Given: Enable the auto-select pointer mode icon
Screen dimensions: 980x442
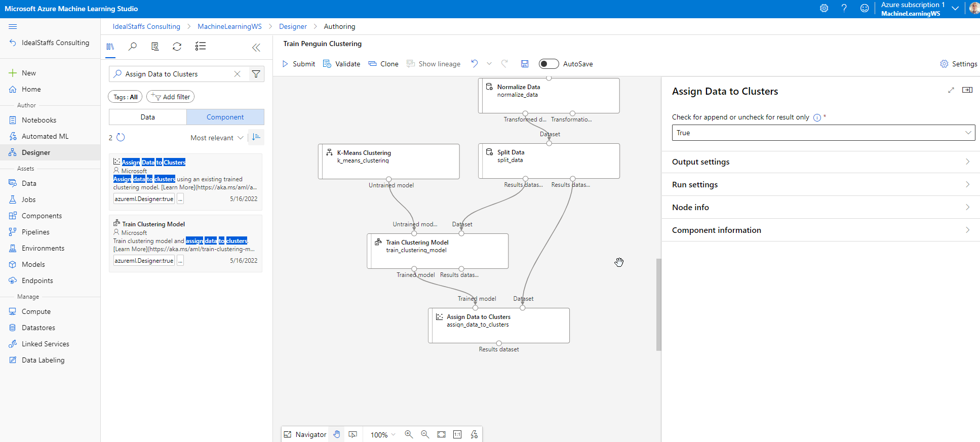Looking at the screenshot, I should tap(353, 434).
